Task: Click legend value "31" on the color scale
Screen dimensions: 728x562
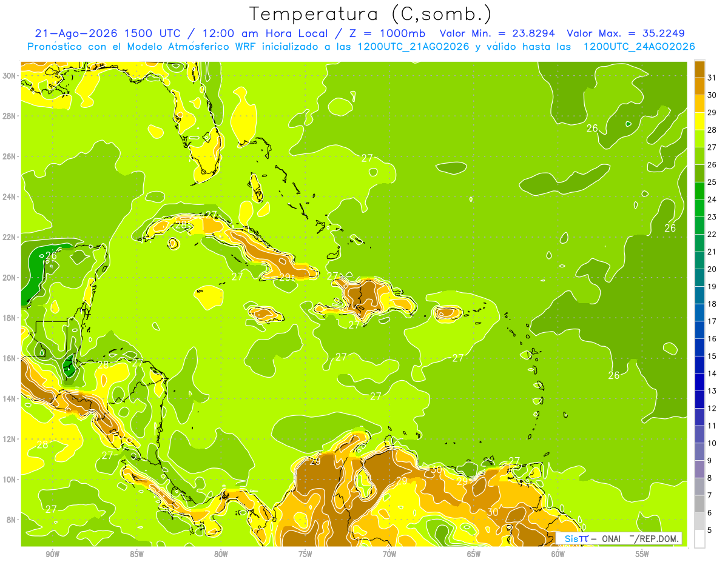Action: click(712, 78)
